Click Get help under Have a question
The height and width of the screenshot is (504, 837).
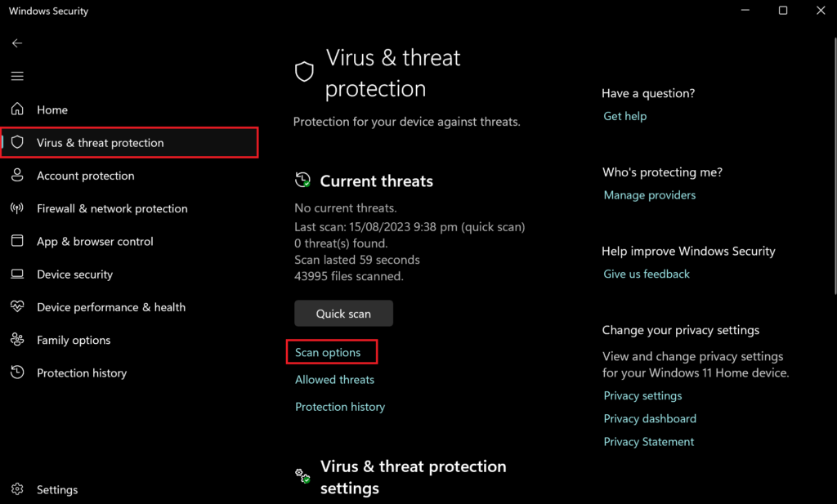point(624,115)
